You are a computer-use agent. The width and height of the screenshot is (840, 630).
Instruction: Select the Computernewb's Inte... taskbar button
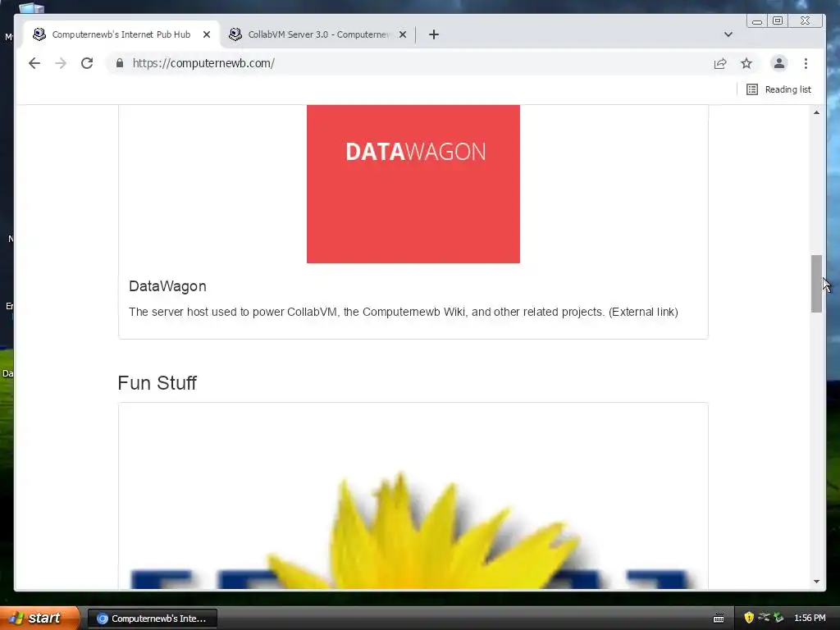[153, 619]
